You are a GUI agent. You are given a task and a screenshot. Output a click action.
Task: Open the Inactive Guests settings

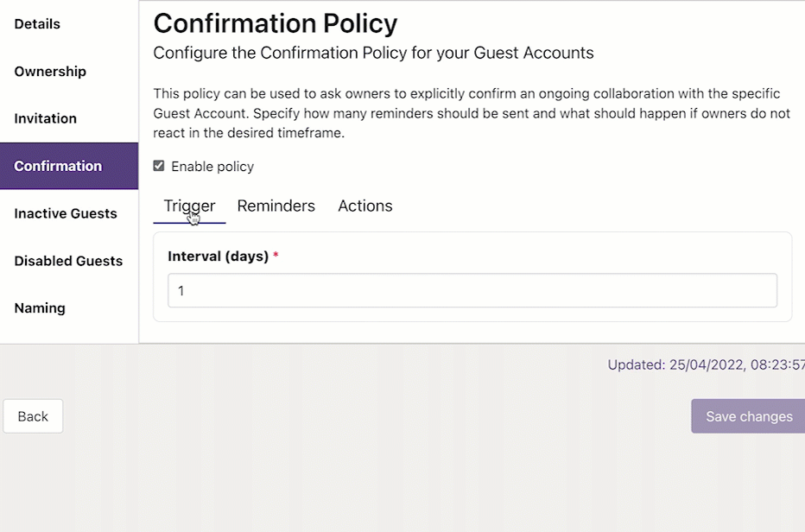tap(66, 213)
